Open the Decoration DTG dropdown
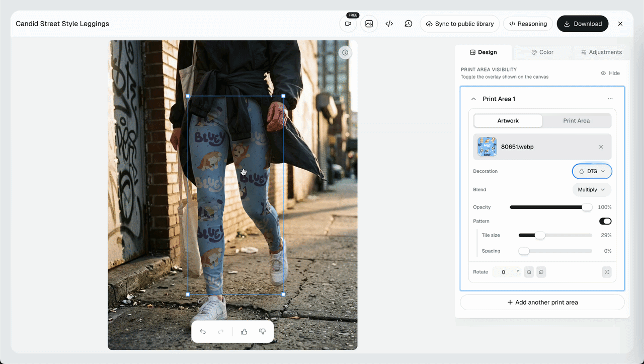 pyautogui.click(x=592, y=171)
